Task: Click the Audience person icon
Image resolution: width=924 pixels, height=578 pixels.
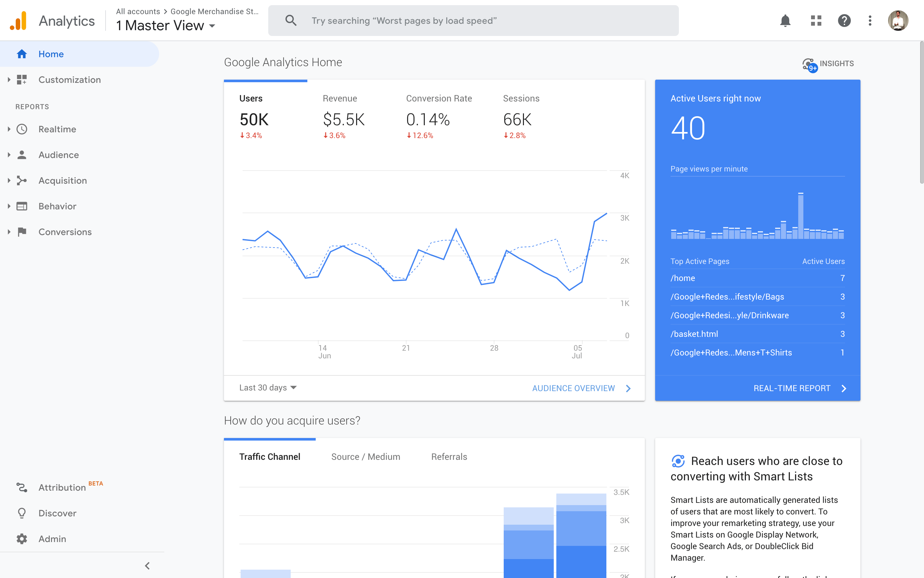Action: [22, 155]
